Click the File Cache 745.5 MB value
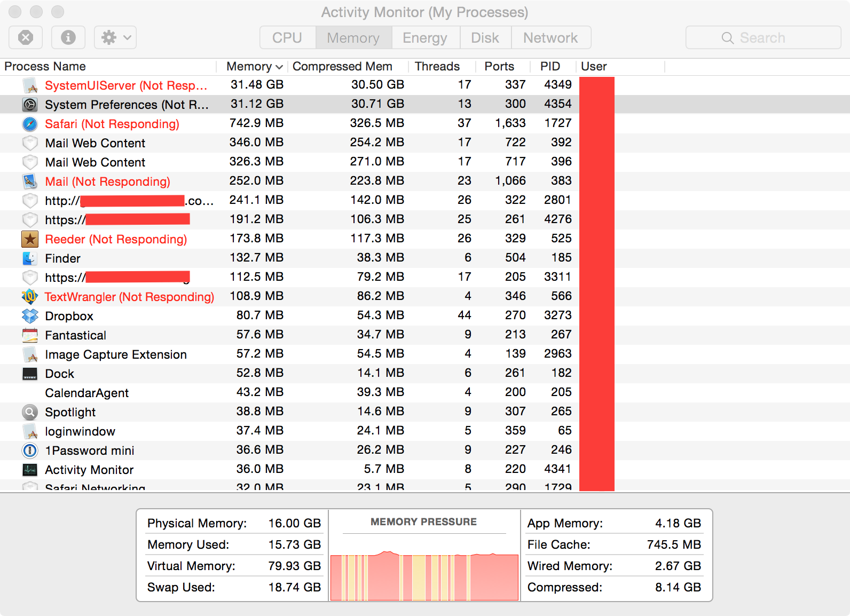850x616 pixels. (x=674, y=544)
